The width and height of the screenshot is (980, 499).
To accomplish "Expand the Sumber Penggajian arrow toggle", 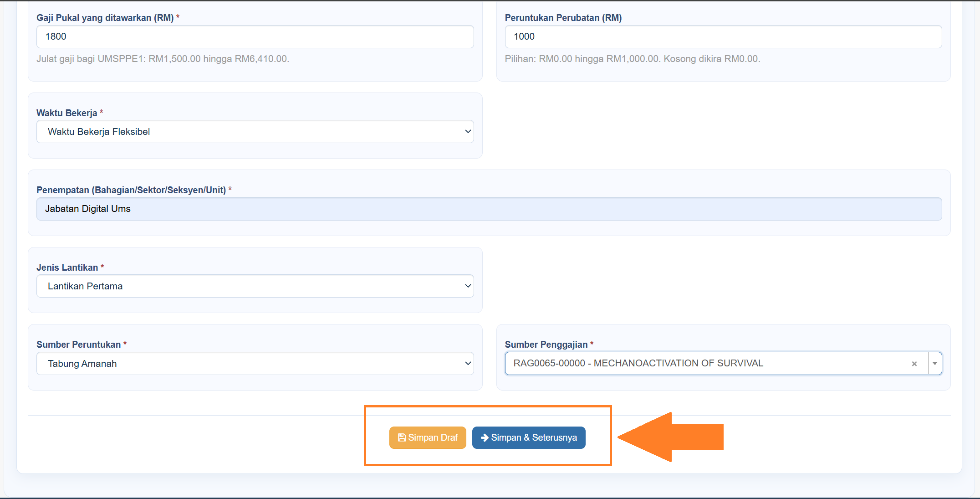I will point(935,363).
